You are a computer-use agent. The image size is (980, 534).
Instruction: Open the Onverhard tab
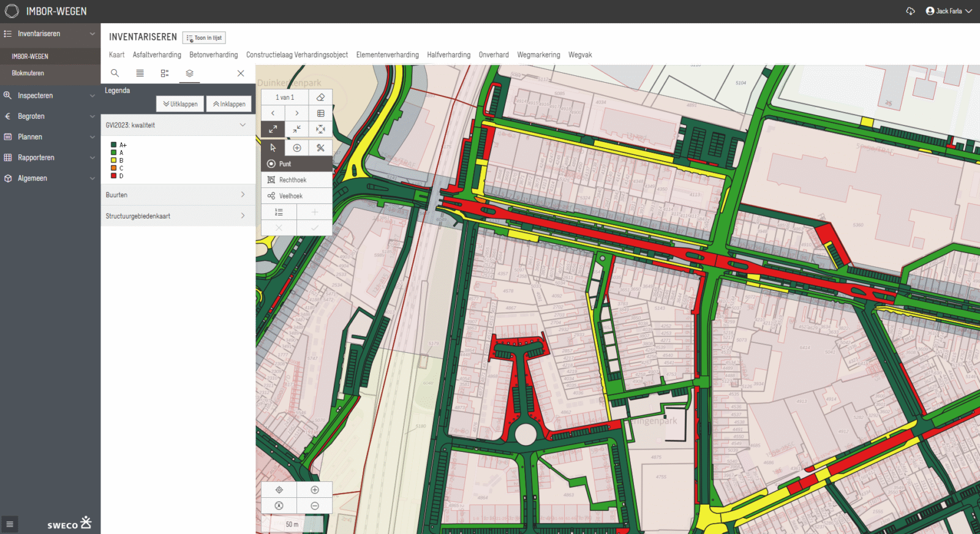point(494,55)
